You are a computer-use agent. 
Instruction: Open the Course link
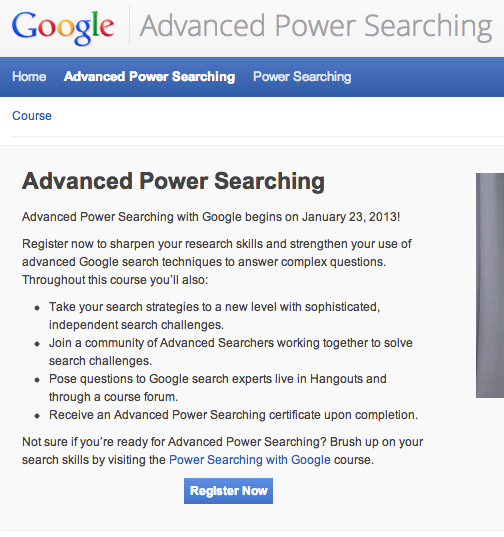click(32, 116)
